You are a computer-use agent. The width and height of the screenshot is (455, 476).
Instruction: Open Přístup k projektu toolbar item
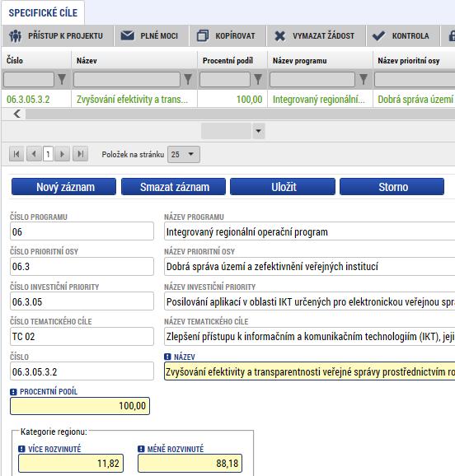coord(58,35)
